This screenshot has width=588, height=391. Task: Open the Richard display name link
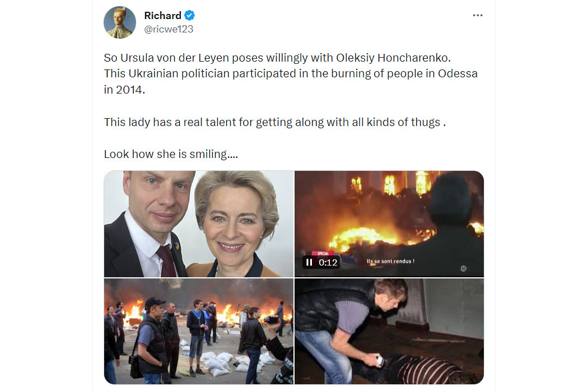coord(163,15)
